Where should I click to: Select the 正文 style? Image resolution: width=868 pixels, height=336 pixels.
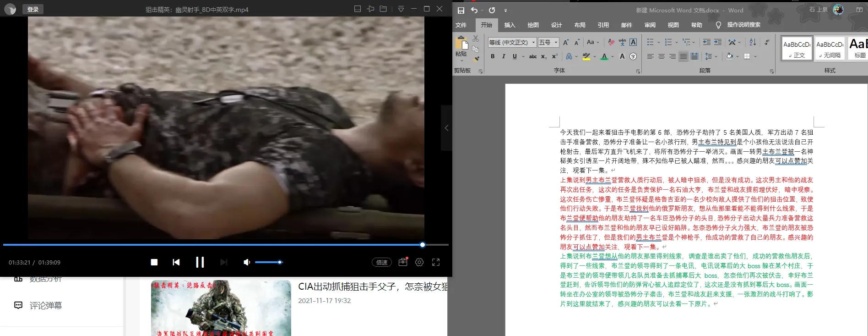pyautogui.click(x=797, y=49)
